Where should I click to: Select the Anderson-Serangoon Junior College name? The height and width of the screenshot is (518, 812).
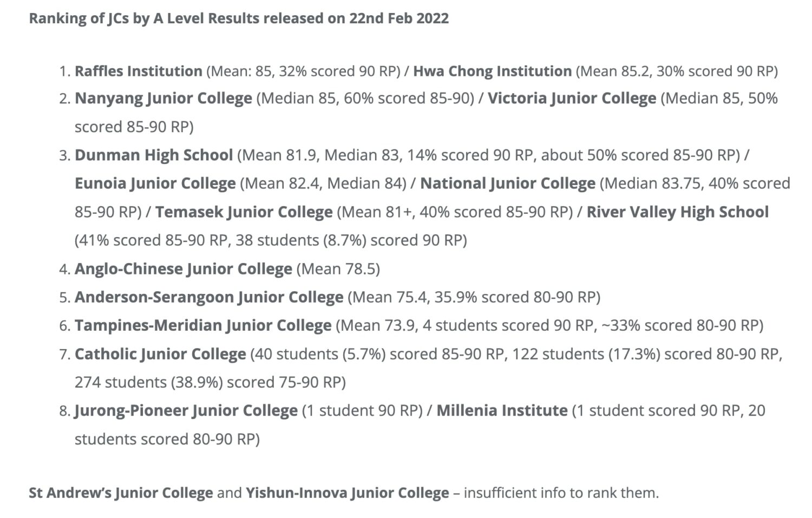click(208, 297)
